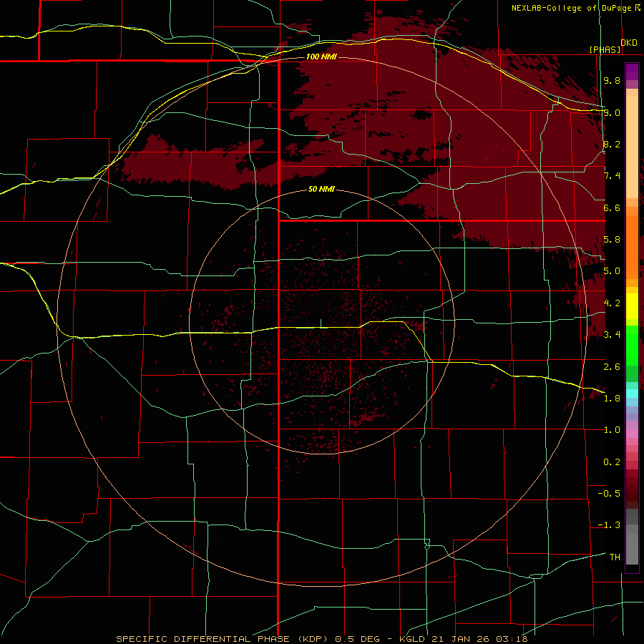The height and width of the screenshot is (644, 644).
Task: Pick the pink segment of the color bar
Action: (632, 434)
